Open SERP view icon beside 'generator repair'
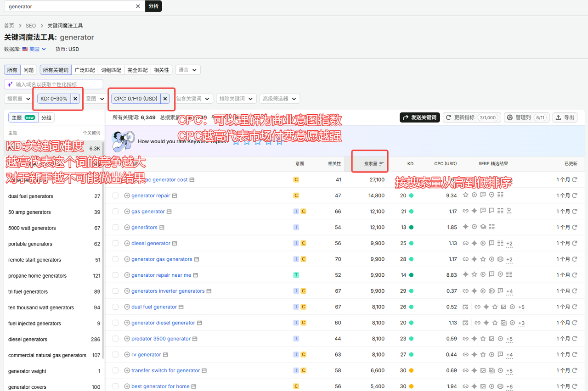The width and height of the screenshot is (588, 391). click(175, 196)
